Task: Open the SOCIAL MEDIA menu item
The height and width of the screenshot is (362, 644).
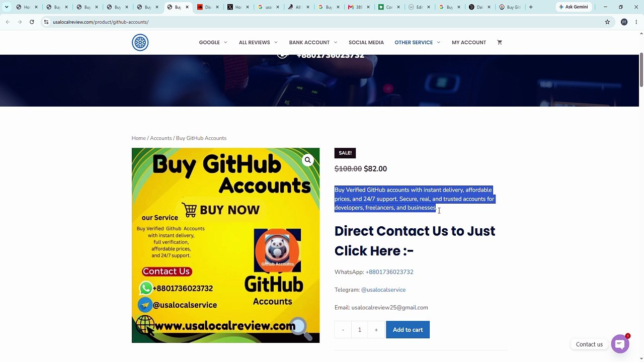Action: coord(366,42)
